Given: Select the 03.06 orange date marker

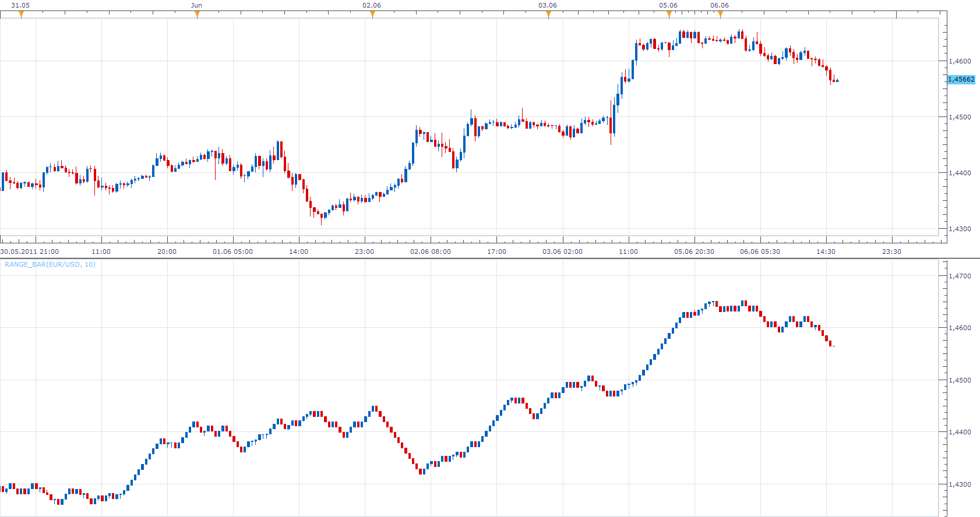Looking at the screenshot, I should point(548,15).
